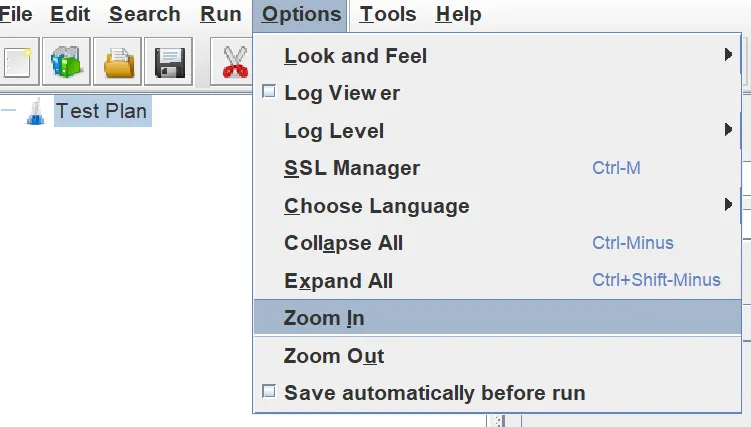Open the File menu

tap(17, 15)
